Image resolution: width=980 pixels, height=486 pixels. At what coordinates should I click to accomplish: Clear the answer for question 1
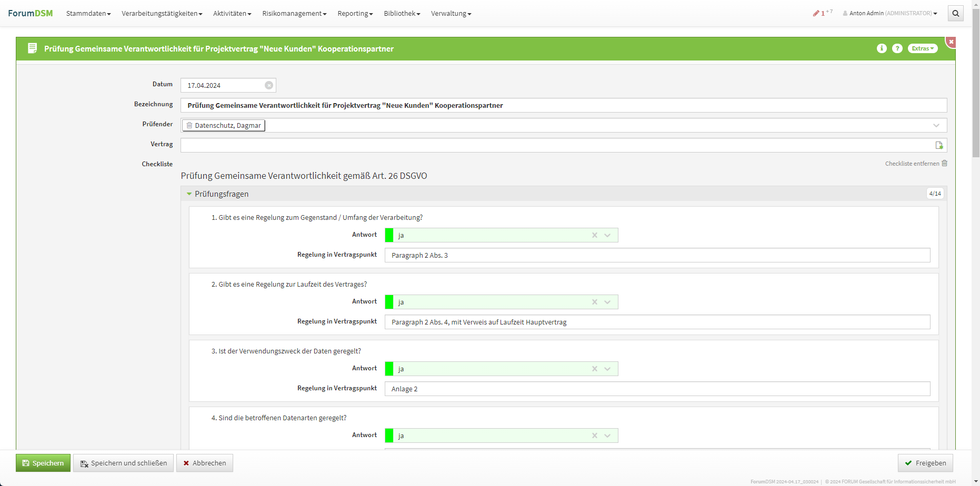pyautogui.click(x=595, y=235)
